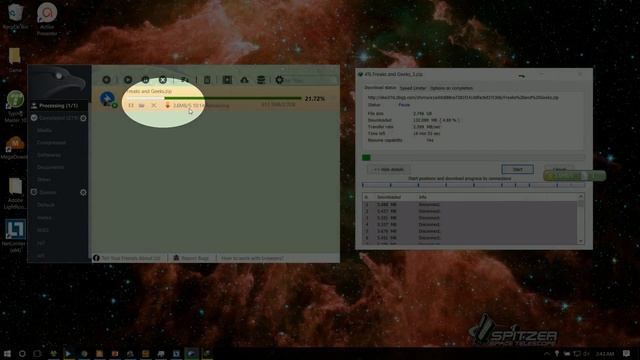Click the Info column header in IDM
This screenshot has width=640, height=360.
coord(422,197)
